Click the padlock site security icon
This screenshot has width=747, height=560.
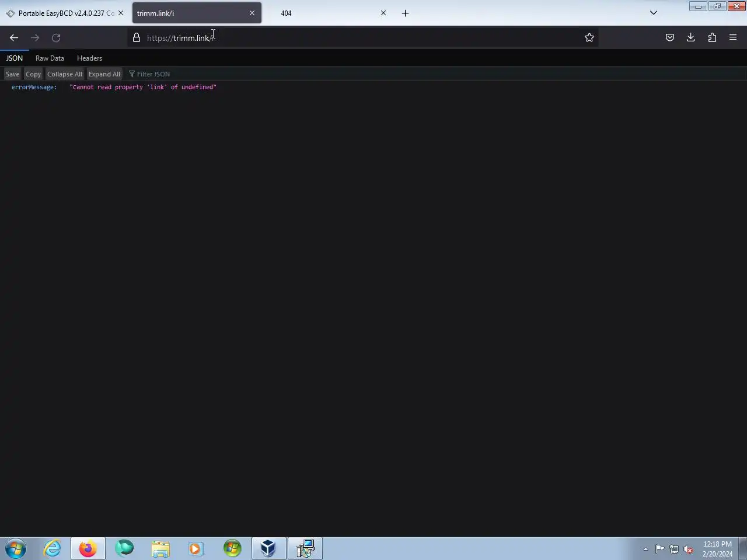pyautogui.click(x=137, y=37)
